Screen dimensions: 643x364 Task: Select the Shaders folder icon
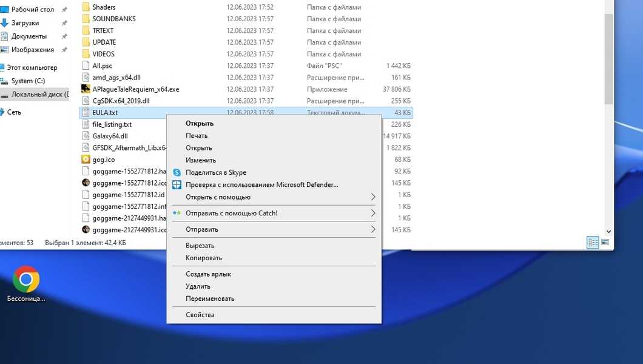pos(86,7)
